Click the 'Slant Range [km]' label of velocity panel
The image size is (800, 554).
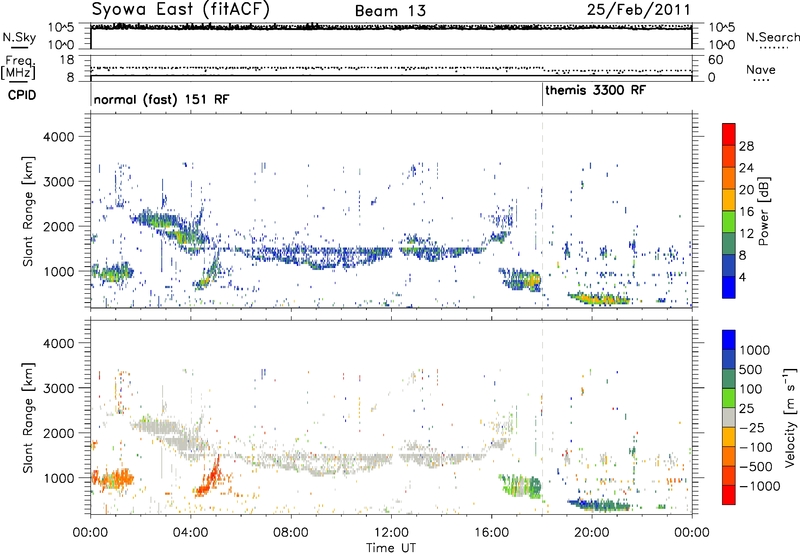coord(28,417)
